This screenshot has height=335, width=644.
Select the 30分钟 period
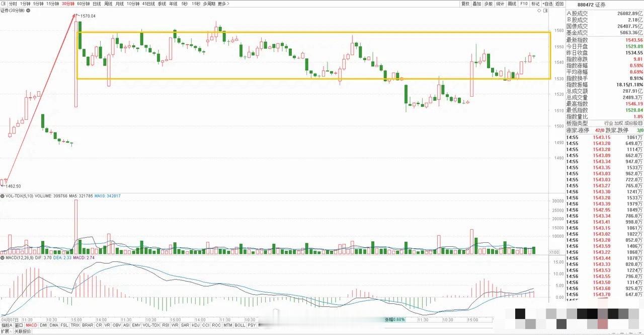pos(68,4)
